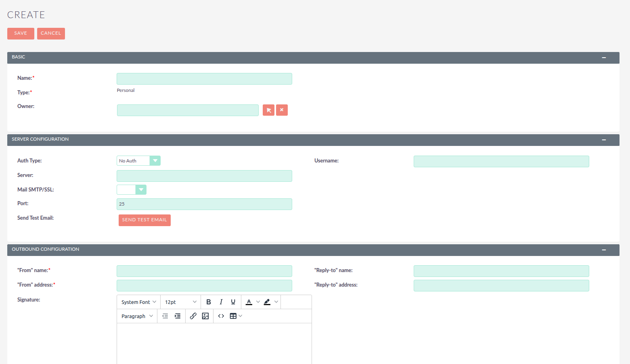This screenshot has width=630, height=364.
Task: Click inside the Name input field
Action: coord(204,79)
